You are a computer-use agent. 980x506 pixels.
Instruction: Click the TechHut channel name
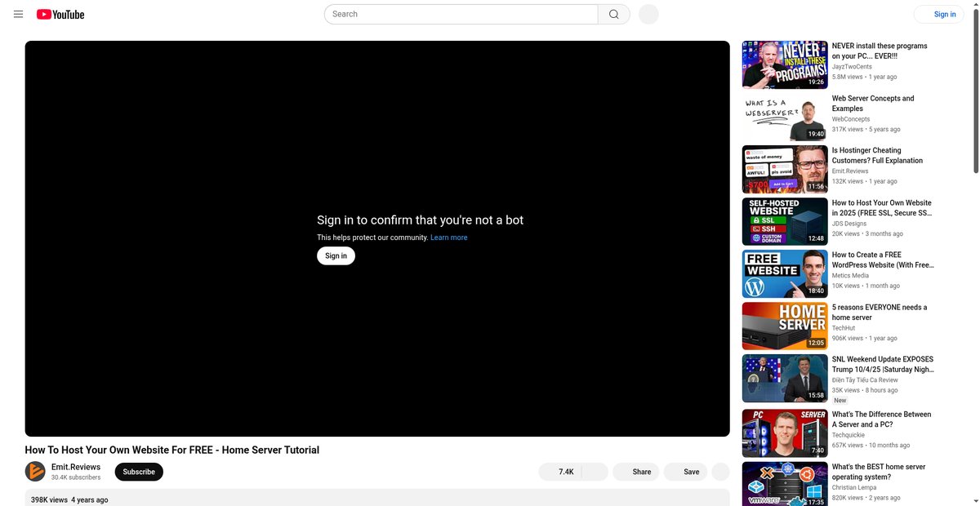click(844, 328)
